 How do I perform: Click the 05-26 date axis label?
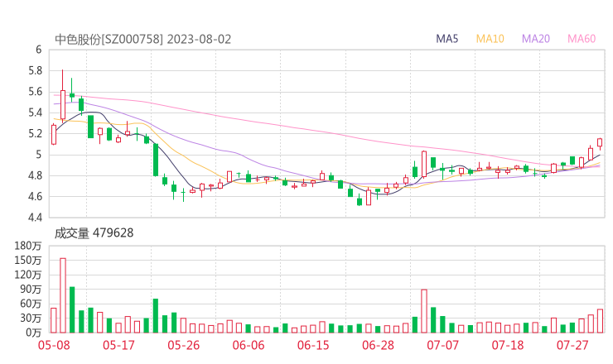[184, 345]
